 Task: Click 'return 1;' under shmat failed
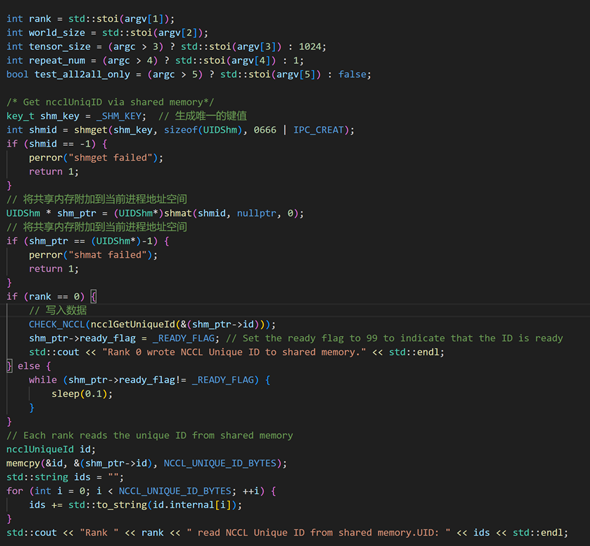(x=54, y=269)
